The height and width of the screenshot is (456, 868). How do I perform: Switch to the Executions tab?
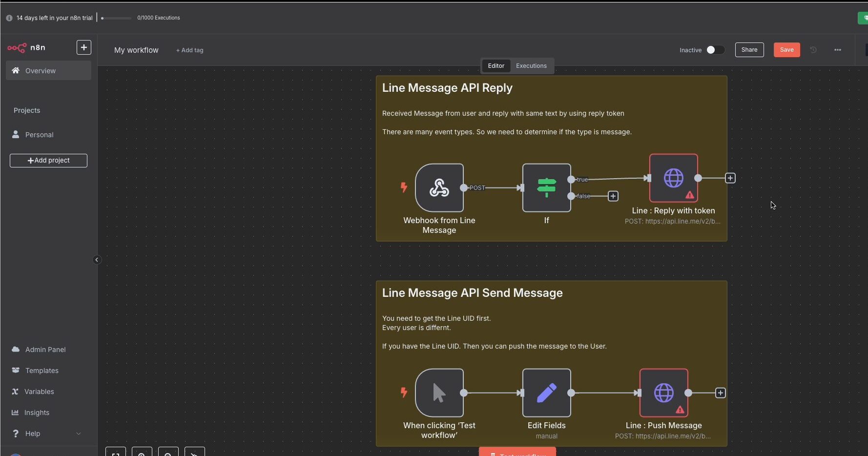[x=531, y=66]
